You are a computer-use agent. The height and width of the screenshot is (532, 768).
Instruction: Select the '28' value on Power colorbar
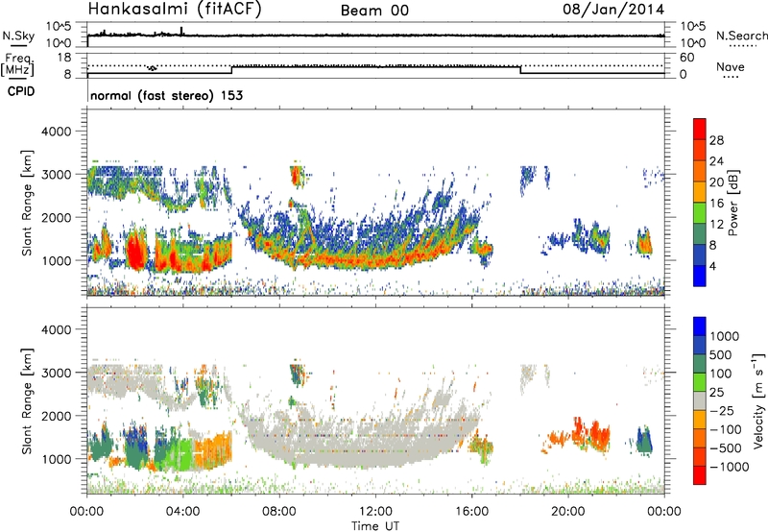[x=716, y=140]
